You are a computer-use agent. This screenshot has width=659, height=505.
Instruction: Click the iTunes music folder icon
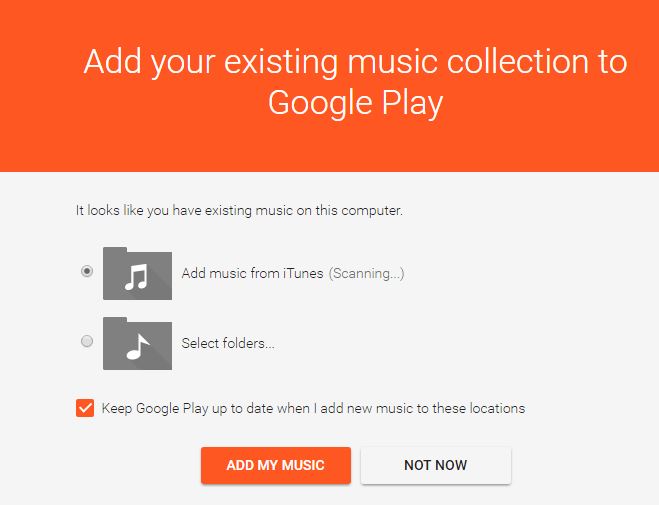coord(137,272)
